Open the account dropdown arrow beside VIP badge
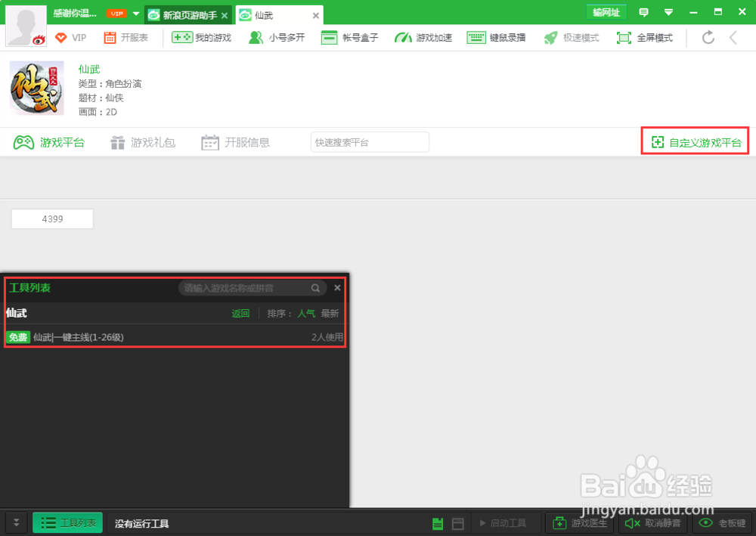 (136, 14)
